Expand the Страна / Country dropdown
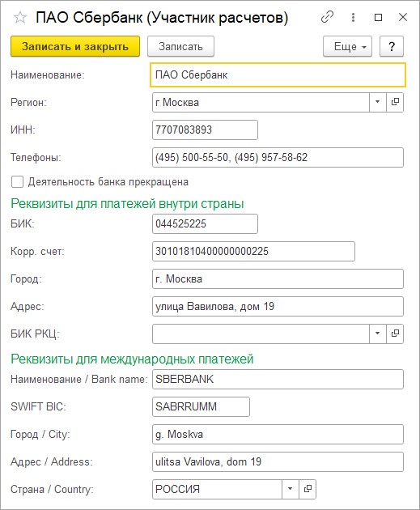Image resolution: width=420 pixels, height=510 pixels. (x=291, y=489)
